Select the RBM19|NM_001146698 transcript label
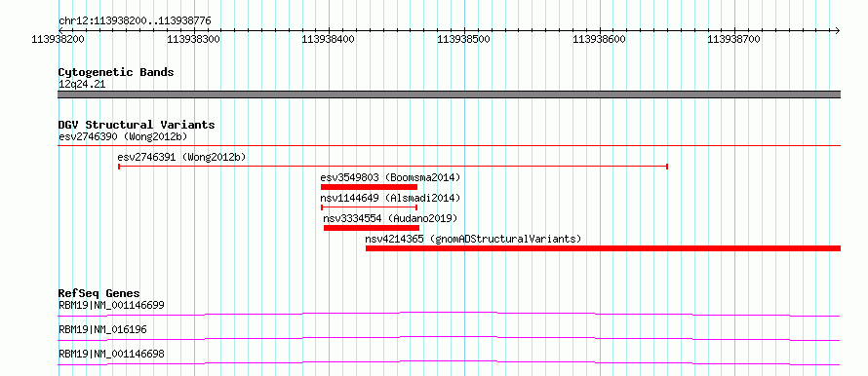The height and width of the screenshot is (376, 868). coord(111,354)
